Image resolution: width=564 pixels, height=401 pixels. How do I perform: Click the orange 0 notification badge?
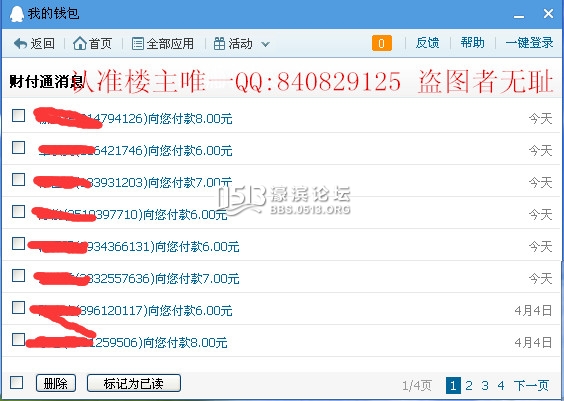382,43
